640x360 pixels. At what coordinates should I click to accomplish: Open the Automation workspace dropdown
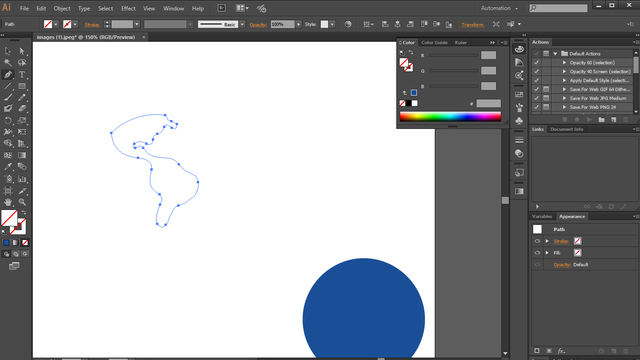tap(499, 8)
